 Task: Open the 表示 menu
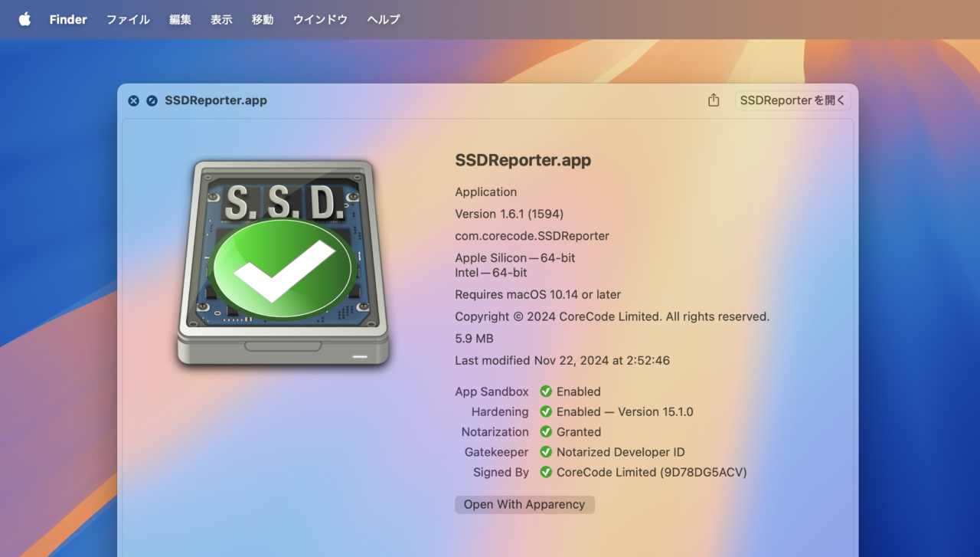pyautogui.click(x=221, y=19)
